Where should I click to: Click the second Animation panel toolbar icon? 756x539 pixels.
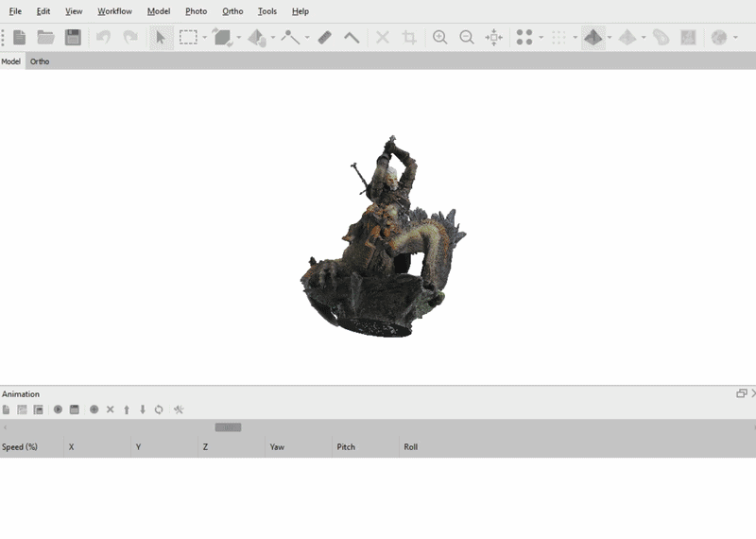22,409
